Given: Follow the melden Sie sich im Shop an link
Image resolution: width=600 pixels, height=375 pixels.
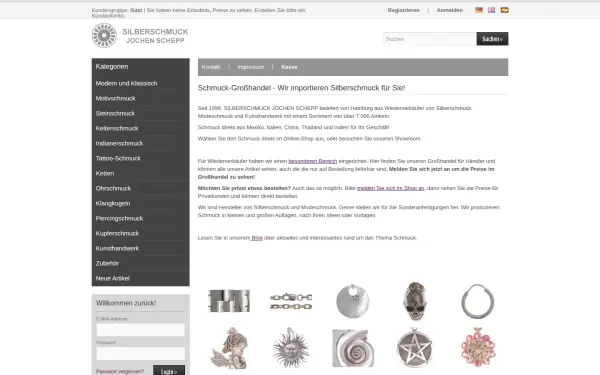Looking at the screenshot, I should (390, 188).
